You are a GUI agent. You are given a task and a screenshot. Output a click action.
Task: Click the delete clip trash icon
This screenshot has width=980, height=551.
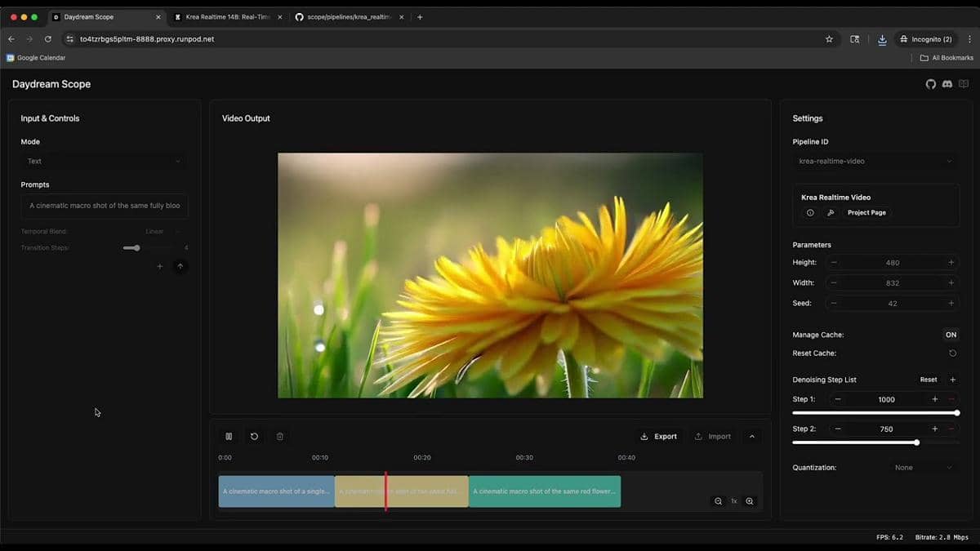pos(280,436)
